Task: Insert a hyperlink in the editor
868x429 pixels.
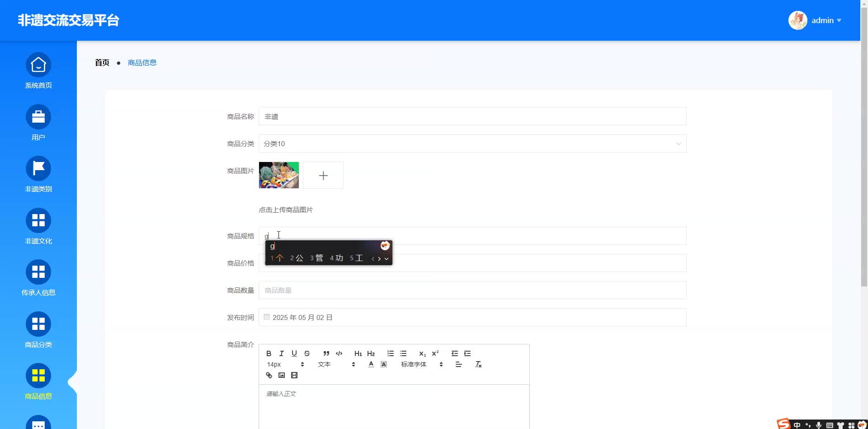Action: coord(269,375)
